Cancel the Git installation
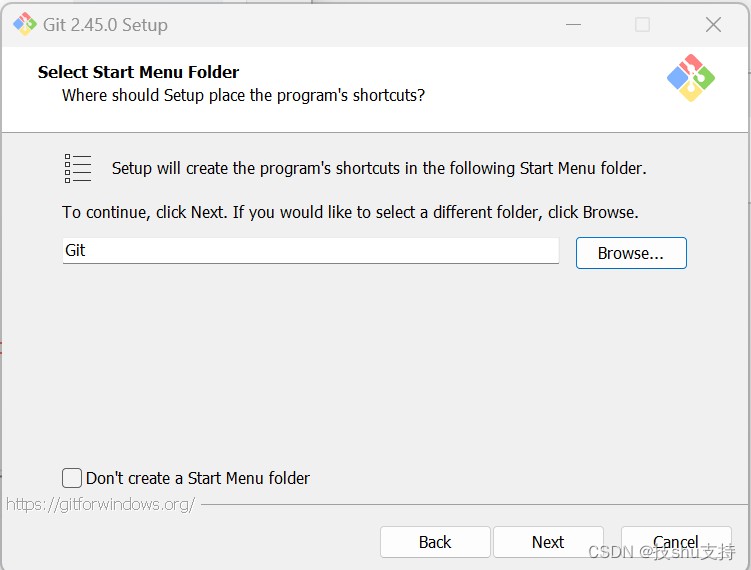 (x=676, y=542)
